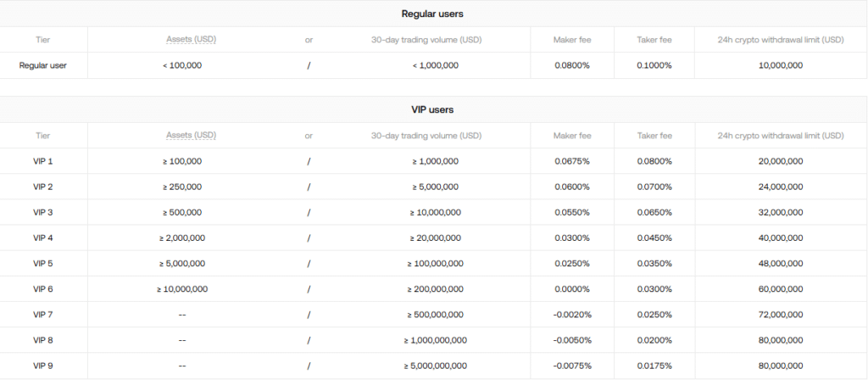The height and width of the screenshot is (380, 868).
Task: Select the VIP 1 tier label
Action: (43, 161)
